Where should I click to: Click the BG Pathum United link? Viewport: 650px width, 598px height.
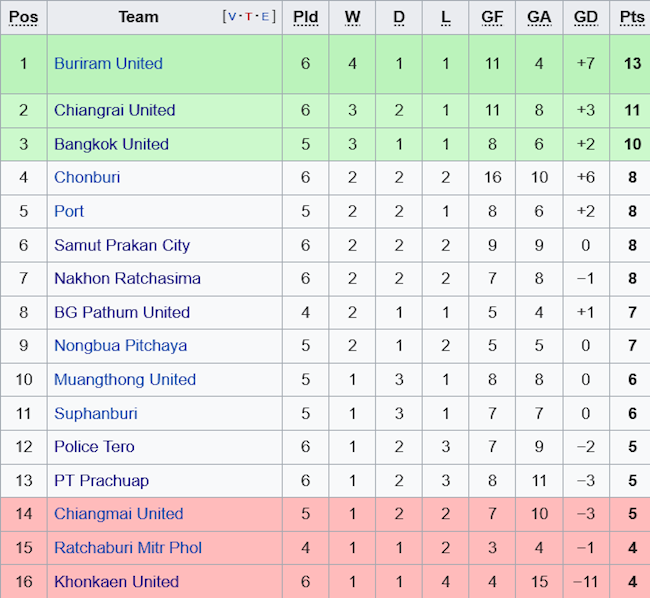(121, 312)
